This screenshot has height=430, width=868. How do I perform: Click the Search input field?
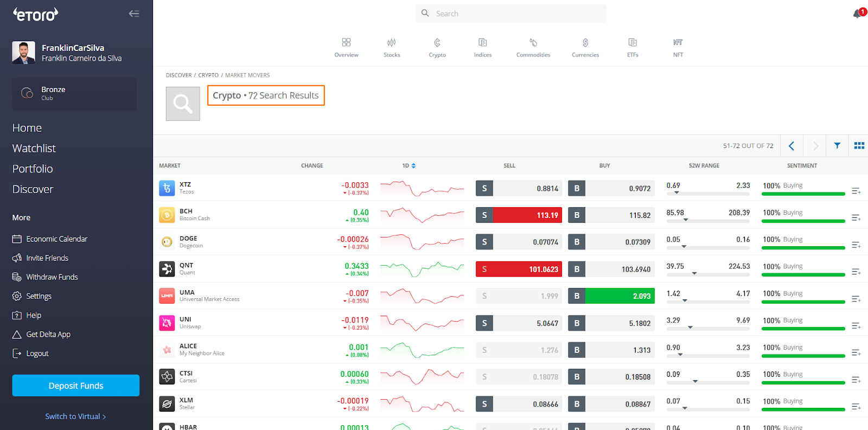511,14
